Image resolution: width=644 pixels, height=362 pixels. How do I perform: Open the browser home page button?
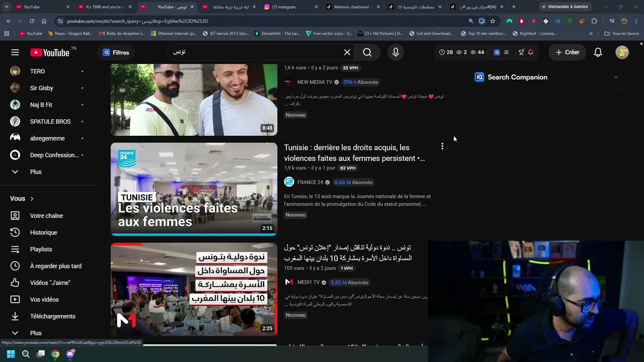44,21
